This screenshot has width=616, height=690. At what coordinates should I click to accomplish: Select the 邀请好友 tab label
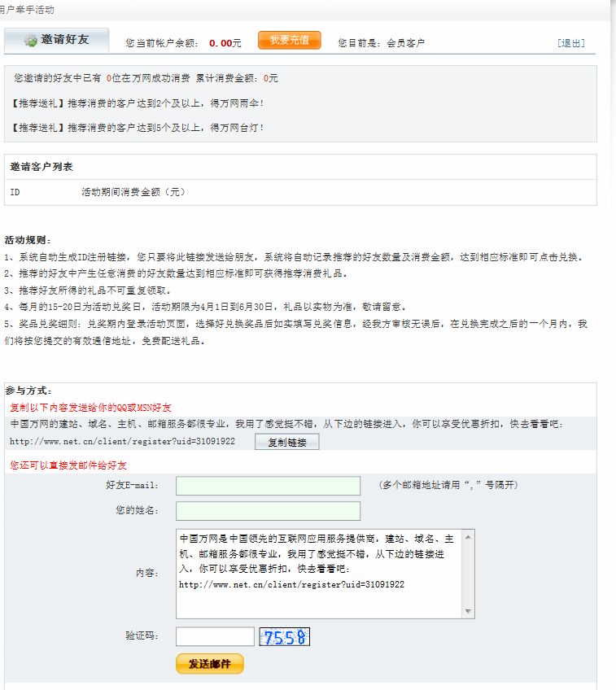tap(65, 40)
